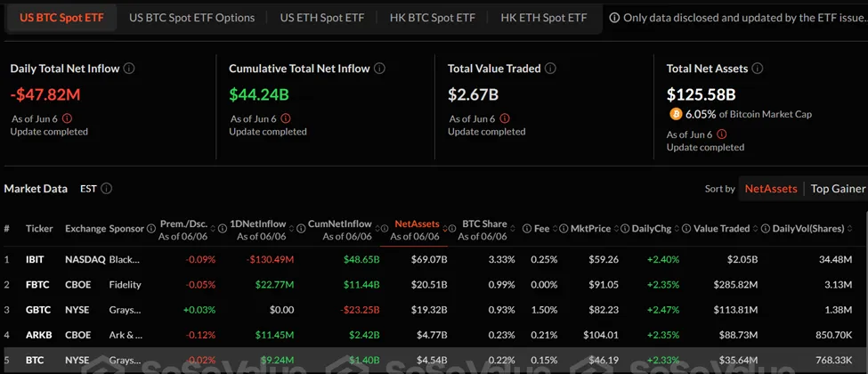Sort the list by NetAssets option
Viewport: 868px width, 374px height.
point(771,189)
